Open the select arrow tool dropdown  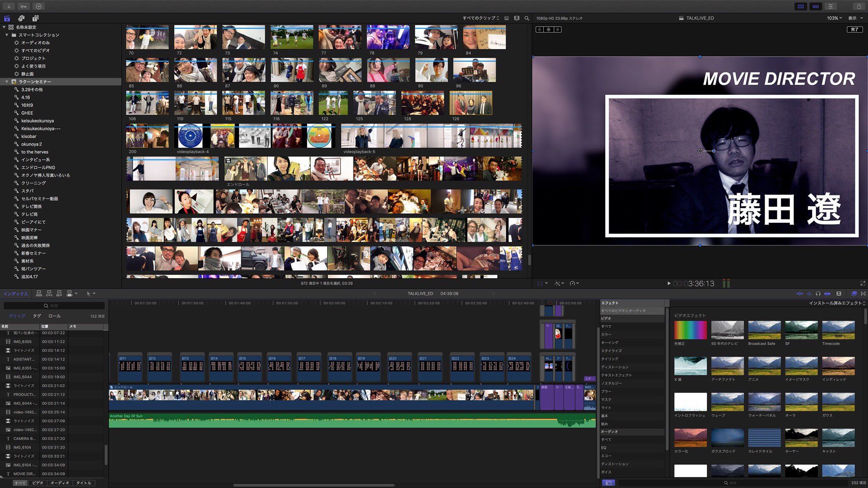[x=91, y=293]
